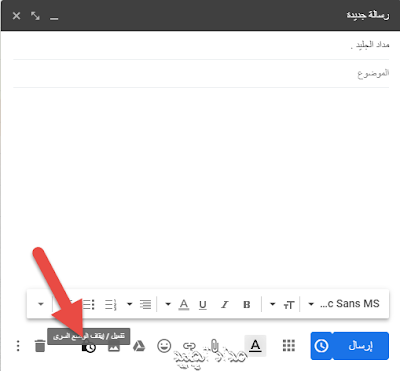Image resolution: width=400 pixels, height=371 pixels.
Task: Toggle the formatting options A button
Action: (x=255, y=346)
